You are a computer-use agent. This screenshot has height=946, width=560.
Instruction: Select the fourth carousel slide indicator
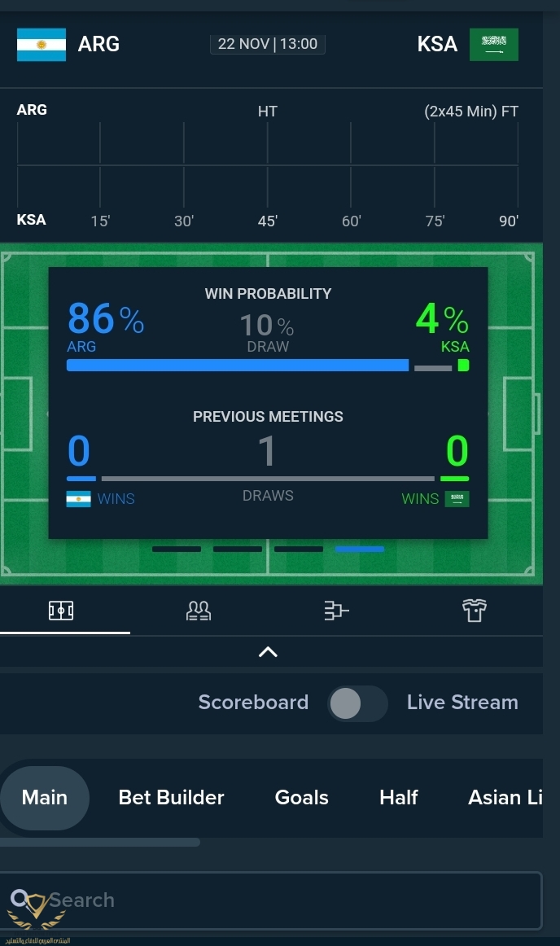tap(360, 550)
